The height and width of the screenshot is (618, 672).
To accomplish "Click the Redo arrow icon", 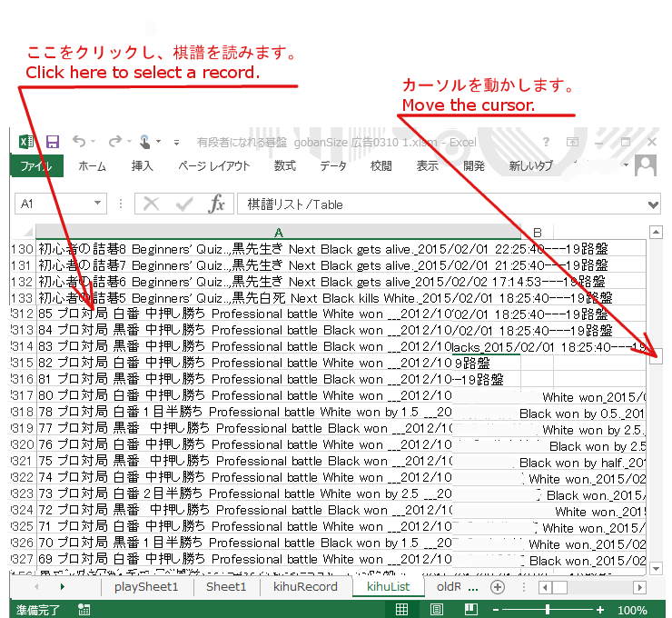I will (114, 142).
